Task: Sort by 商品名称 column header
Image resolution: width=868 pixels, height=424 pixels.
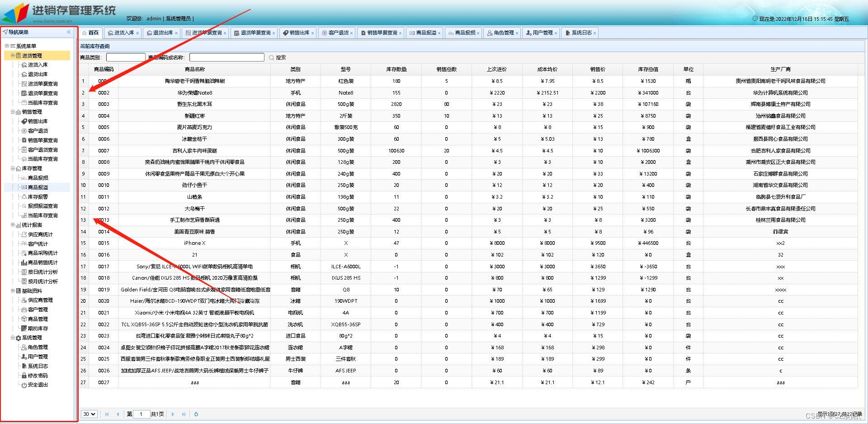Action: coord(194,69)
